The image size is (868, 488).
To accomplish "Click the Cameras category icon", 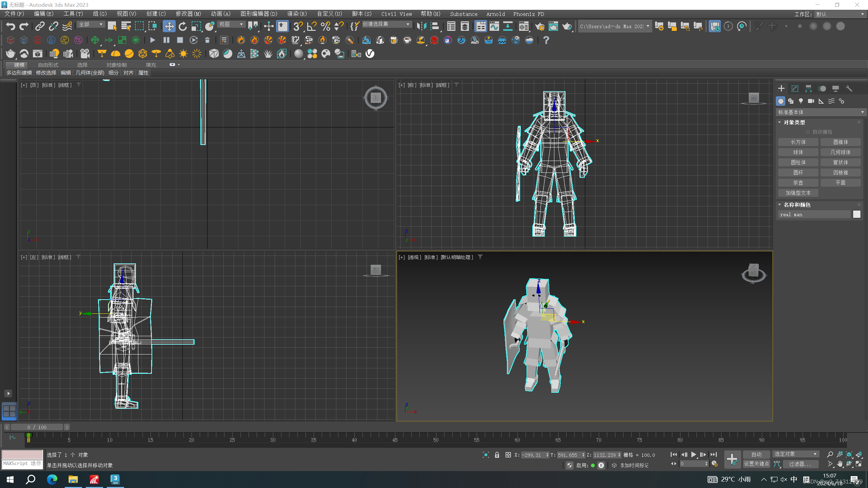I will [811, 101].
